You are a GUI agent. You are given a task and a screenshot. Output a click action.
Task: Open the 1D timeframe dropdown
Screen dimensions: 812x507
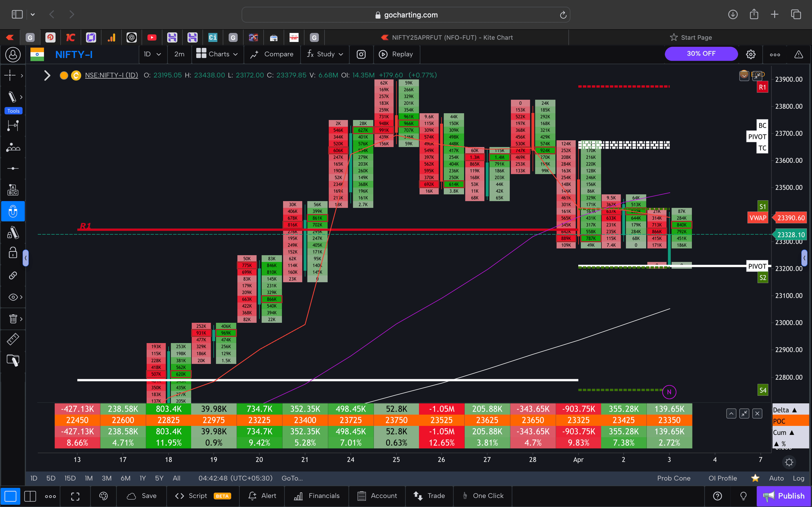pos(153,54)
